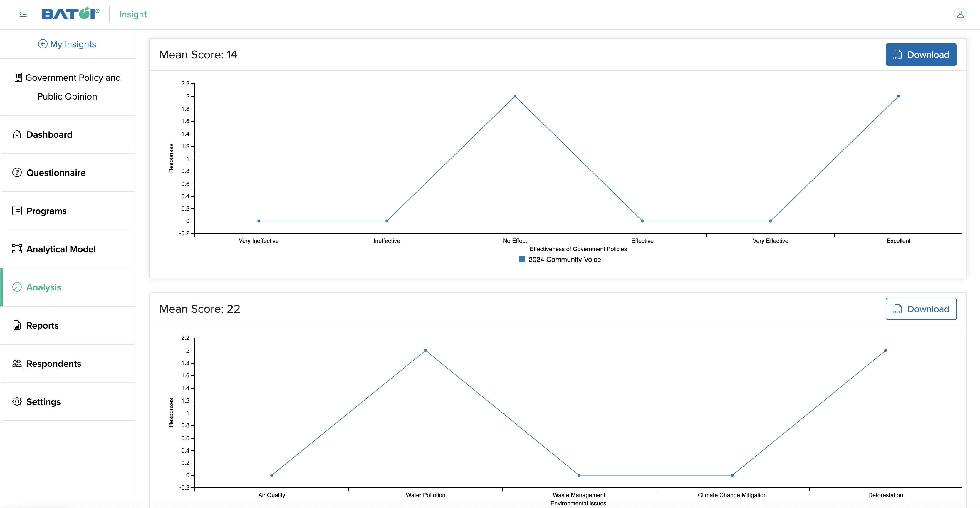
Task: Click the Deforestation data point
Action: 886,351
